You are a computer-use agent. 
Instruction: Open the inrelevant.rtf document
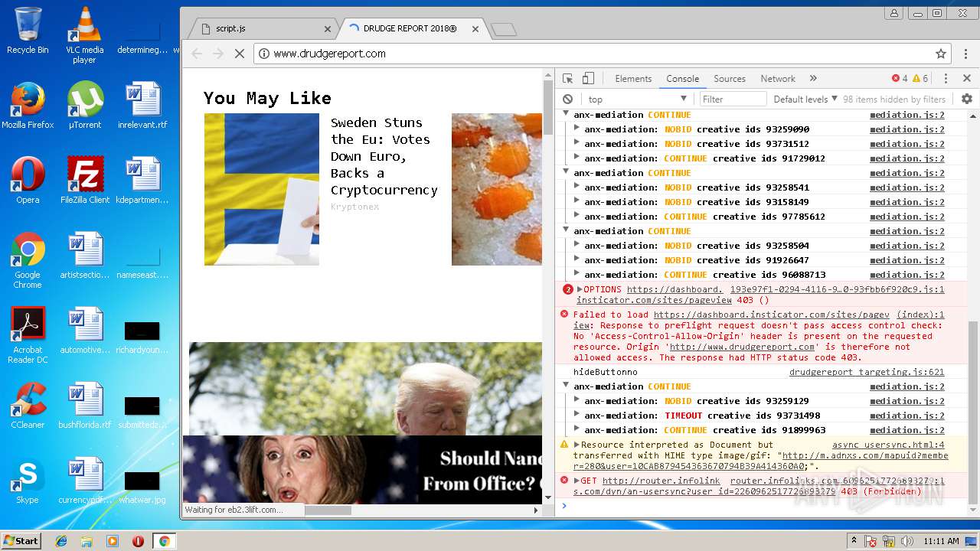pyautogui.click(x=142, y=105)
